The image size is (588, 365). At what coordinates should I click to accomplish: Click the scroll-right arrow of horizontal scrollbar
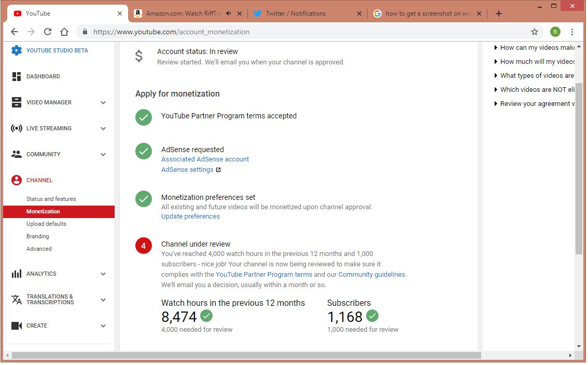571,356
